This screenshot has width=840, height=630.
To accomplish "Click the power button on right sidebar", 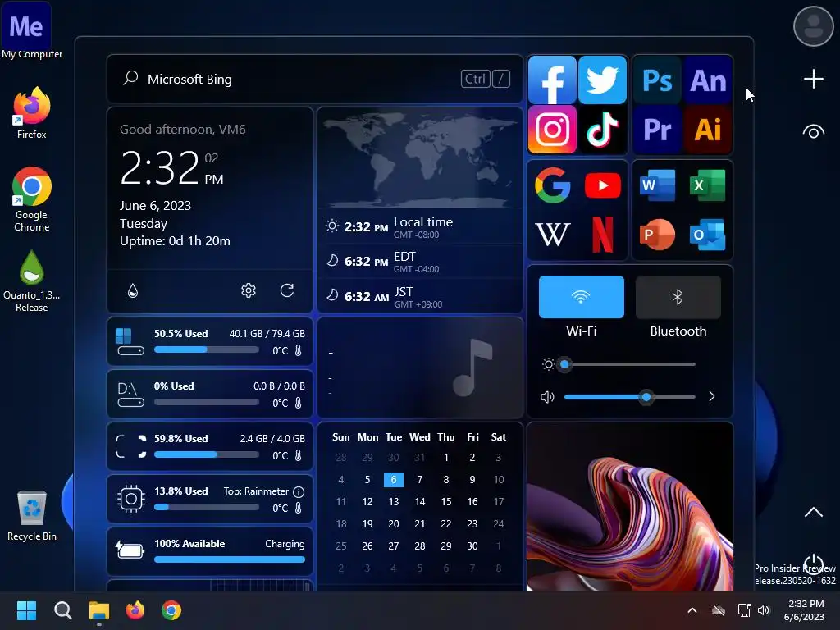I will coord(813,564).
